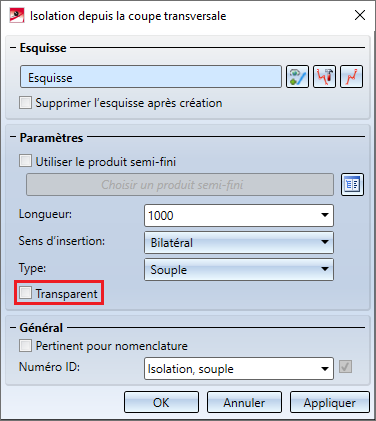Image resolution: width=376 pixels, height=421 pixels.
Task: Close the Isolation depuis la coupe transversale dialog
Action: click(x=360, y=15)
